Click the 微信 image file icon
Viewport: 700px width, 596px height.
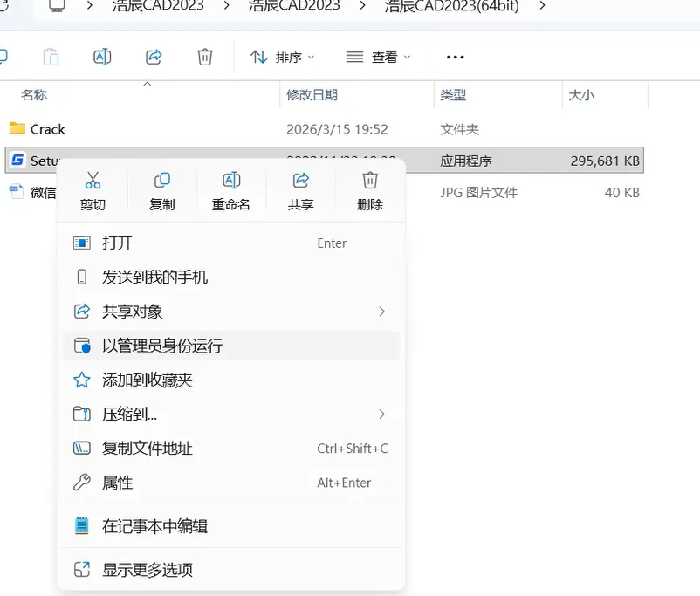coord(17,192)
